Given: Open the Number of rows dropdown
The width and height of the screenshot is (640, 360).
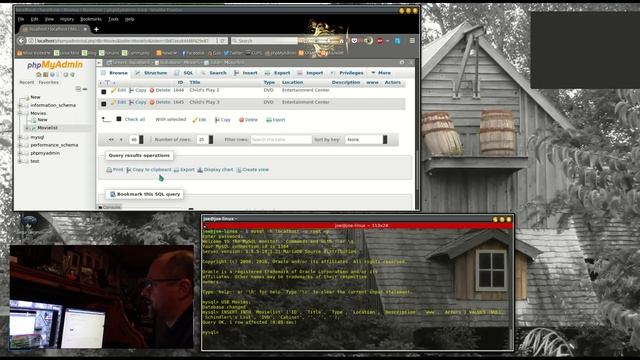Looking at the screenshot, I should [x=205, y=140].
